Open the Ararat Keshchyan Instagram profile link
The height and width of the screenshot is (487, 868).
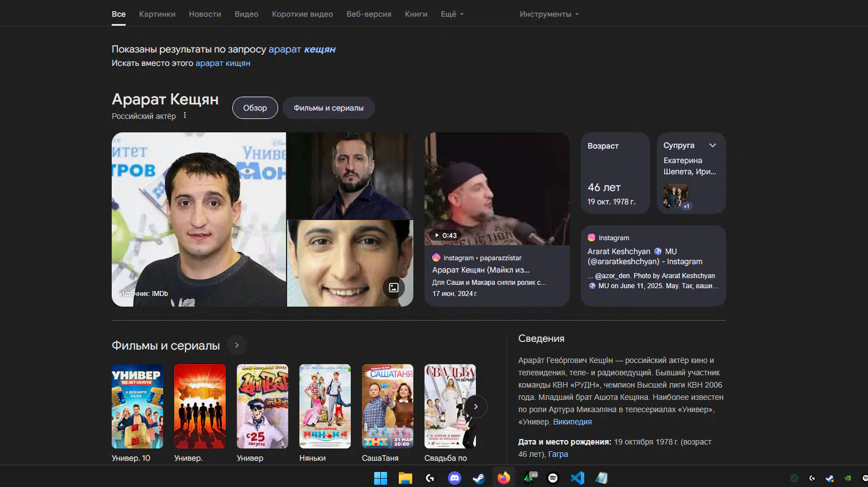[645, 256]
